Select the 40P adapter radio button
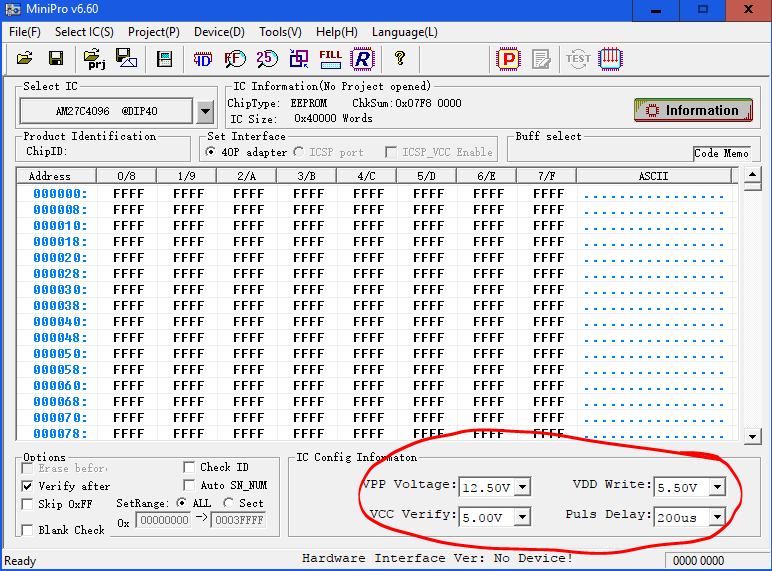Viewport: 772px width, 571px height. coord(211,152)
